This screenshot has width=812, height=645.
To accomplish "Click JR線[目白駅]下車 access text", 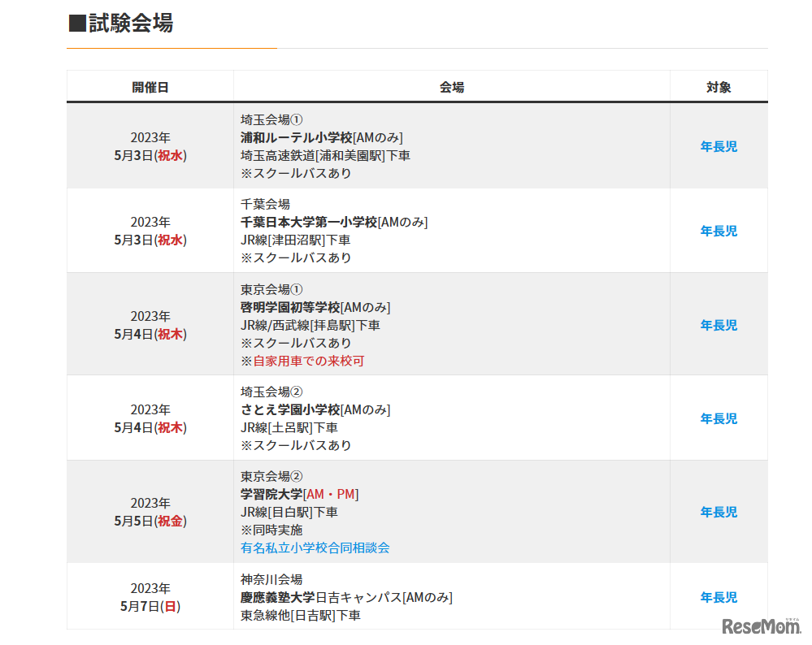I will [x=289, y=513].
